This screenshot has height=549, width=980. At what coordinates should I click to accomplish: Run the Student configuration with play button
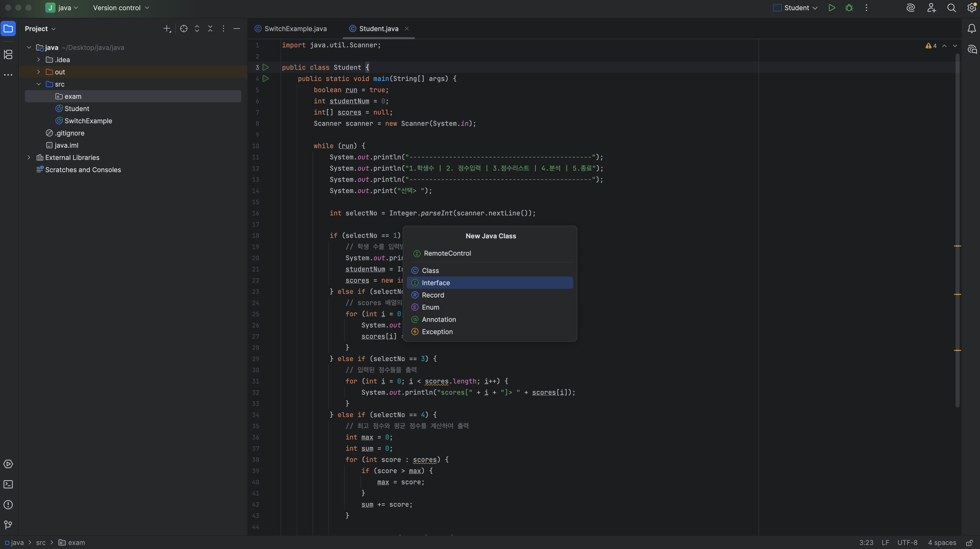coord(832,8)
